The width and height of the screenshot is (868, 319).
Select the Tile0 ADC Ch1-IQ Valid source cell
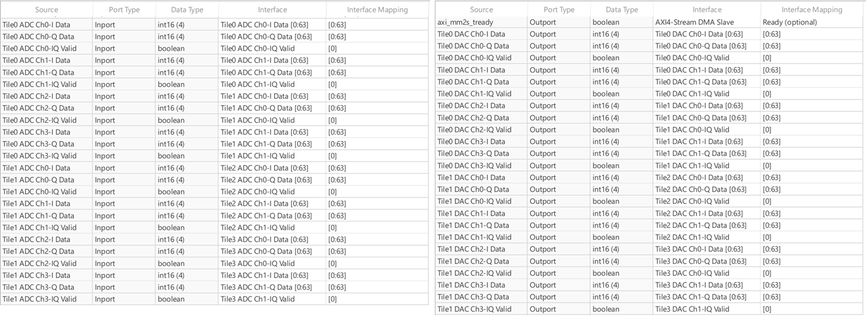(x=40, y=84)
